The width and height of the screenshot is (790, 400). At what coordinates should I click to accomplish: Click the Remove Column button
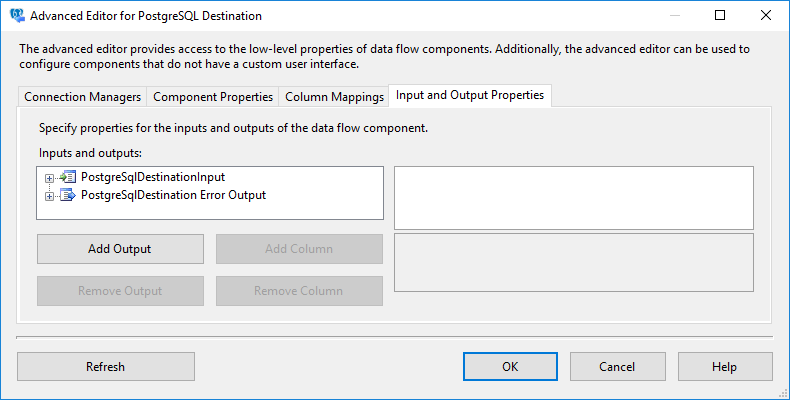point(299,291)
